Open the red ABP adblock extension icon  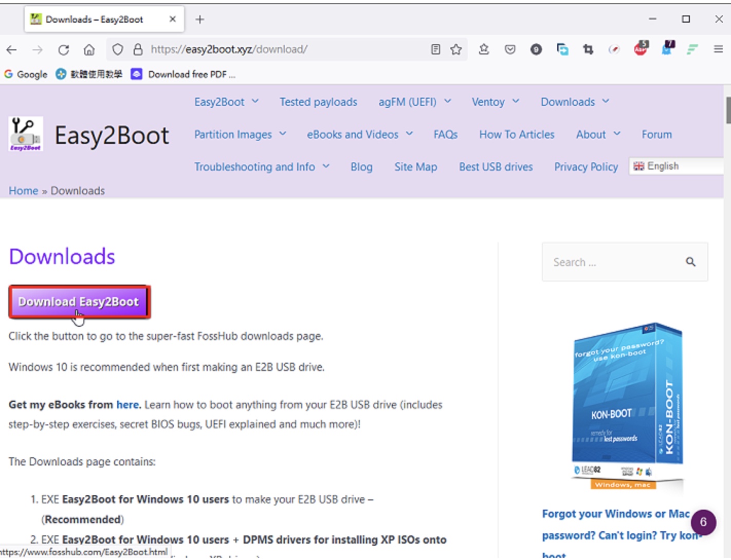click(x=641, y=48)
